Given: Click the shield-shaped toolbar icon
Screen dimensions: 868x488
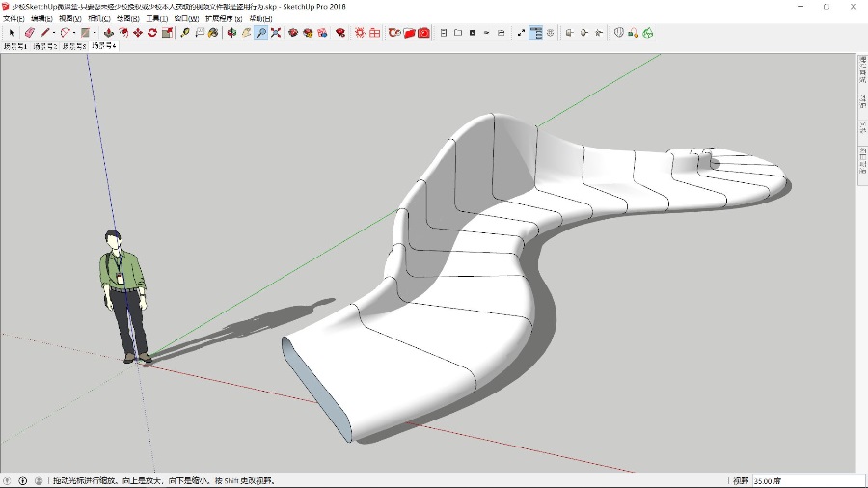Looking at the screenshot, I should click(619, 33).
